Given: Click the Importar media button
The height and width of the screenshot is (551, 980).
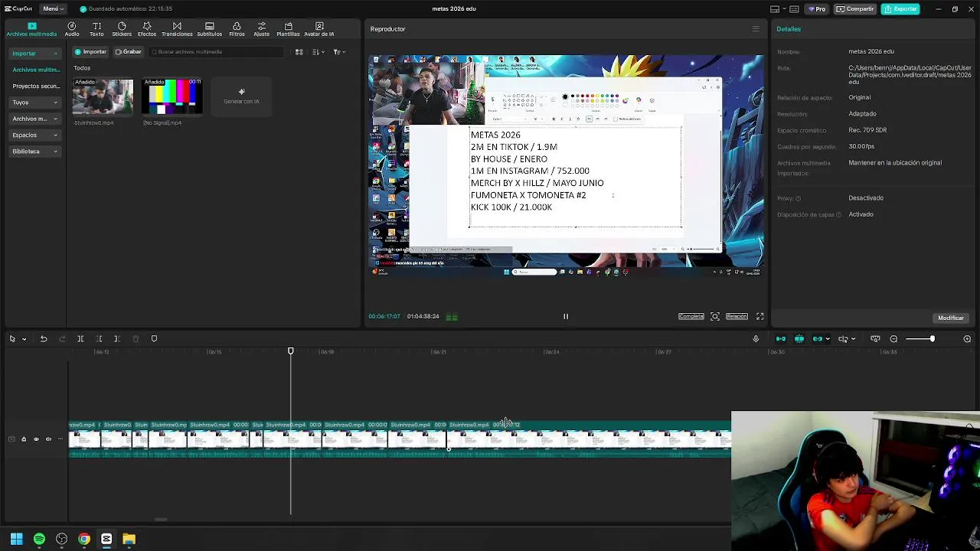Looking at the screenshot, I should coord(90,52).
